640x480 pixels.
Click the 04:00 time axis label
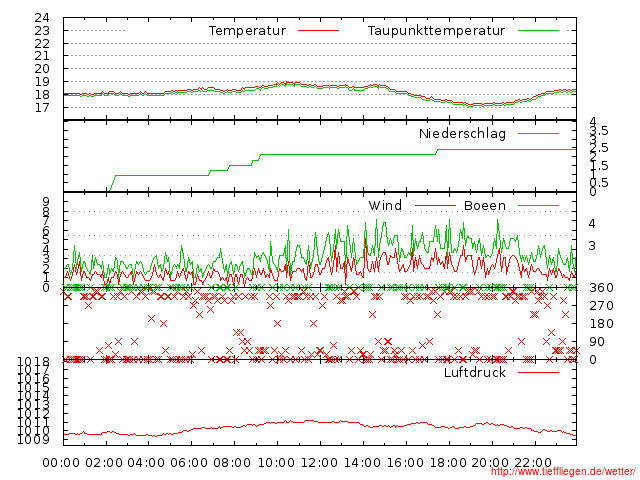pos(146,463)
